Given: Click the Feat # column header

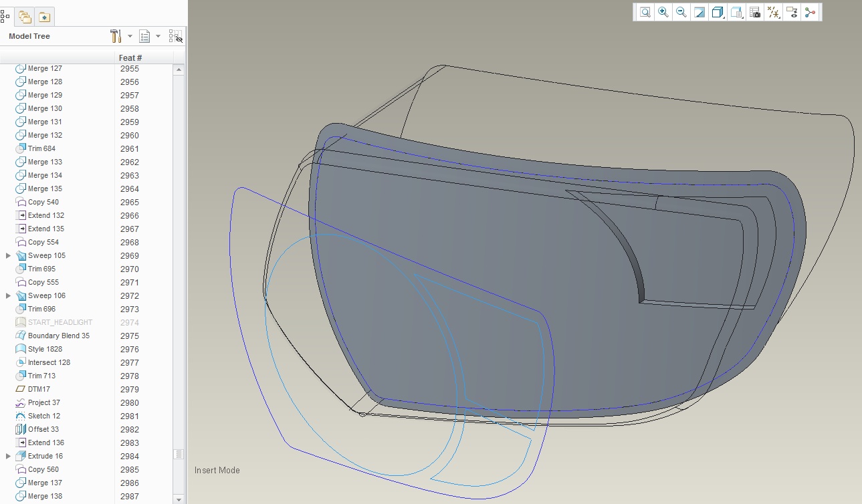Looking at the screenshot, I should coord(130,58).
